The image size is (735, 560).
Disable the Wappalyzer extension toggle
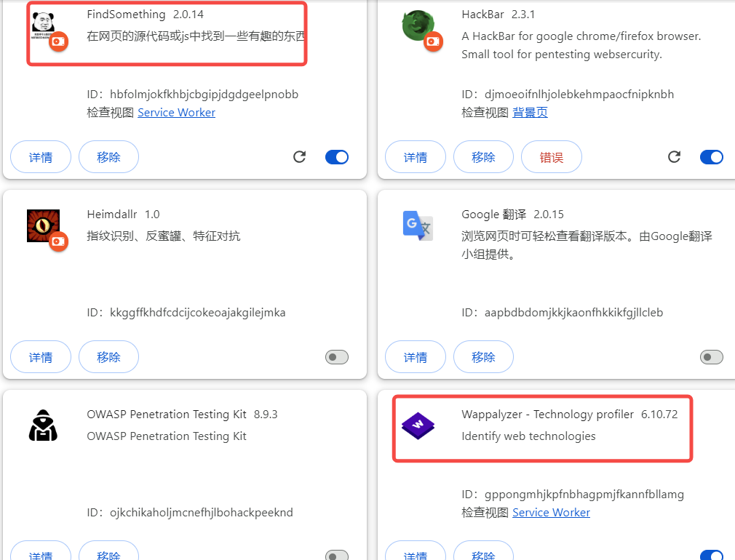click(711, 553)
